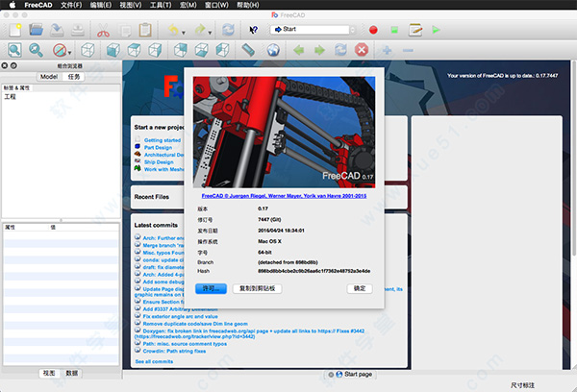Viewport: 577px width, 392px height.
Task: Switch to the 数据 property tab
Action: click(x=72, y=373)
